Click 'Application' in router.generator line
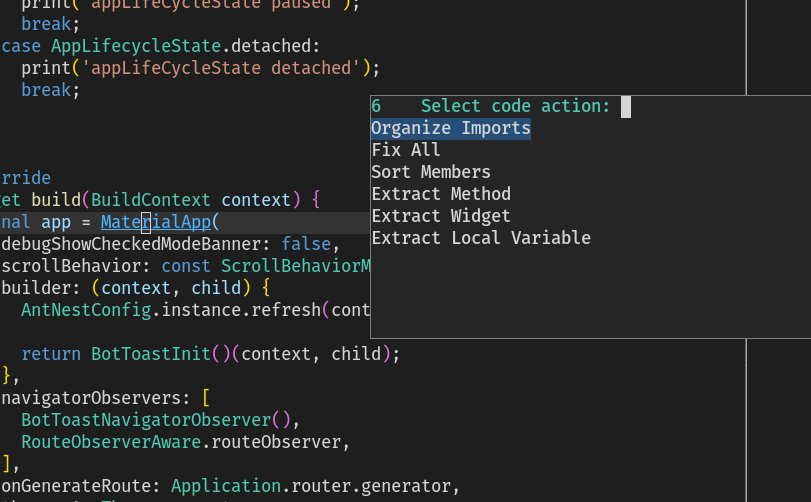811x502 pixels. (226, 486)
